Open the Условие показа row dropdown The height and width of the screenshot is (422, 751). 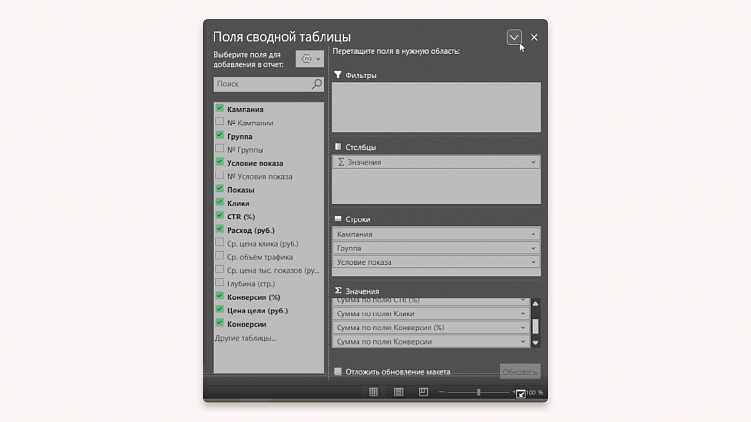[533, 262]
